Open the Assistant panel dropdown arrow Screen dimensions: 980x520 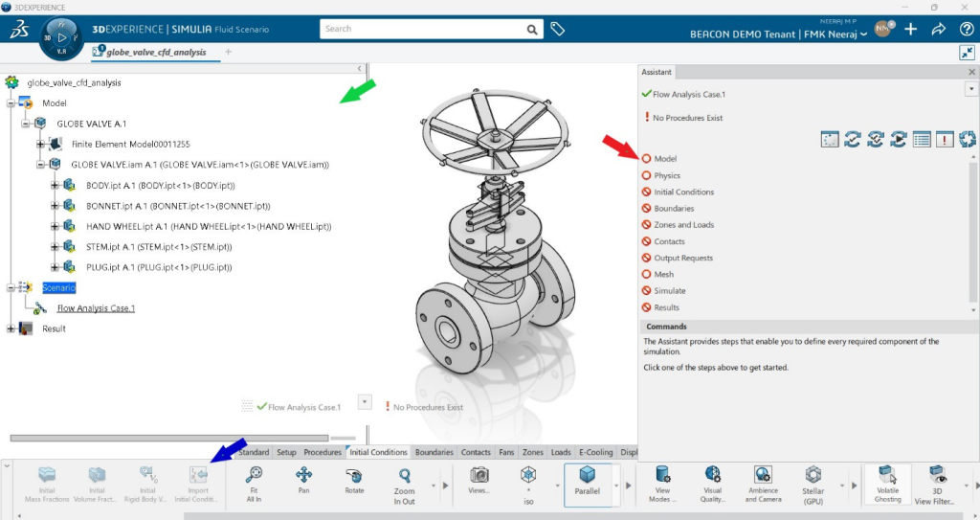click(x=970, y=89)
